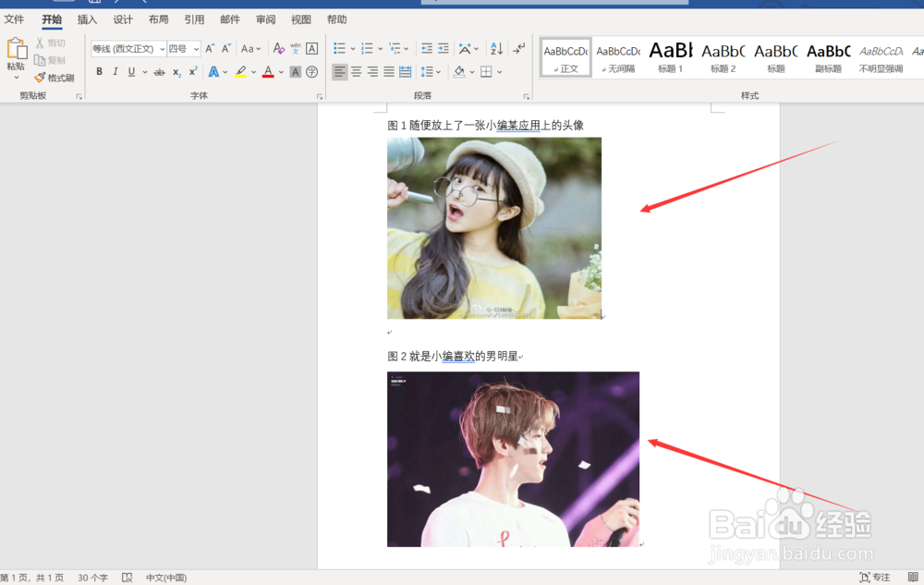The image size is (924, 585).
Task: Expand the line spacing options
Action: click(439, 72)
